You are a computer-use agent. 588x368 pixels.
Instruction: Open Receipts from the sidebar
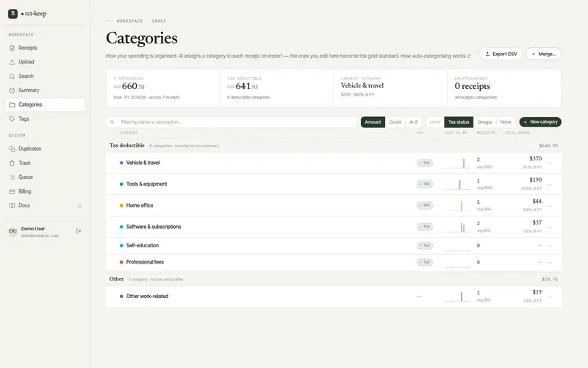46,48
